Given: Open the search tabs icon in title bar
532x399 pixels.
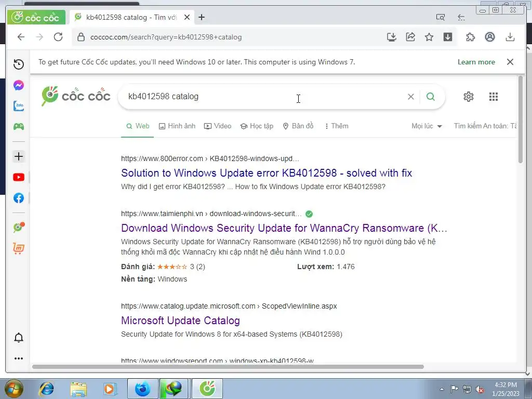Looking at the screenshot, I should tap(441, 17).
